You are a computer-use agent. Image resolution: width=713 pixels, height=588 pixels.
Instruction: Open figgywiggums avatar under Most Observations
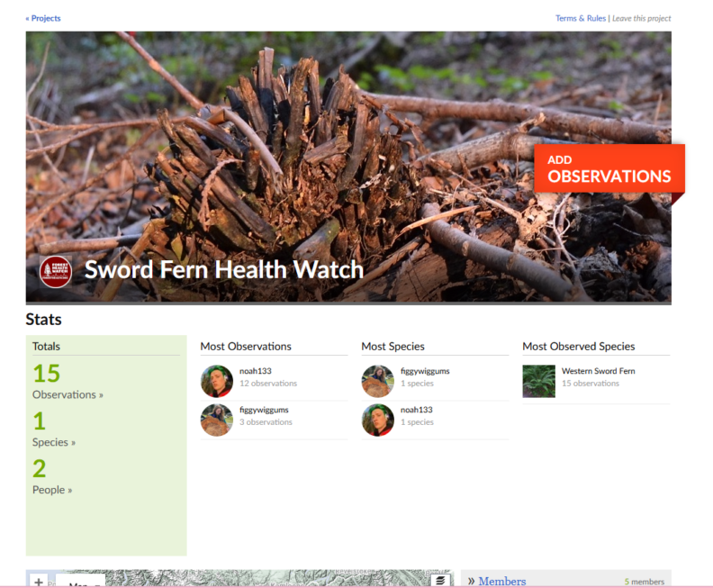[217, 420]
